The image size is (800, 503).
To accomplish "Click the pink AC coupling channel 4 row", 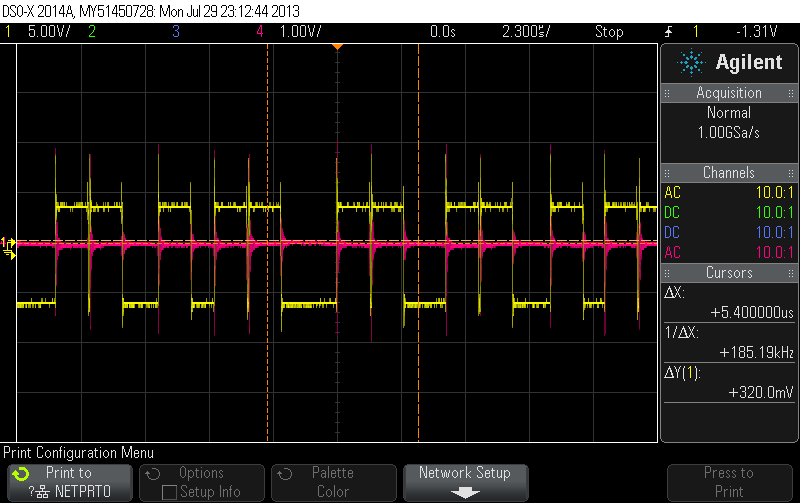I will pos(729,252).
